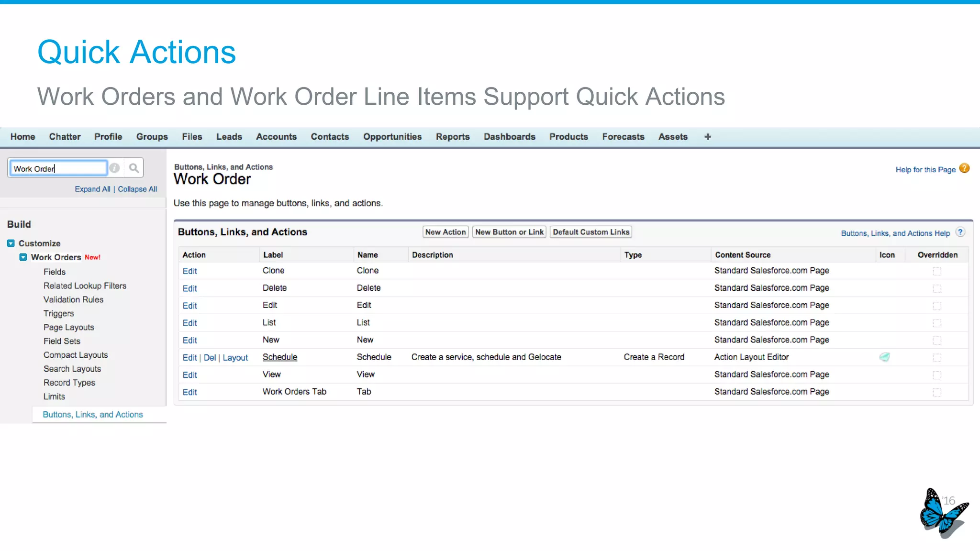980x551 pixels.
Task: Open the Dashboards tab
Action: 510,137
